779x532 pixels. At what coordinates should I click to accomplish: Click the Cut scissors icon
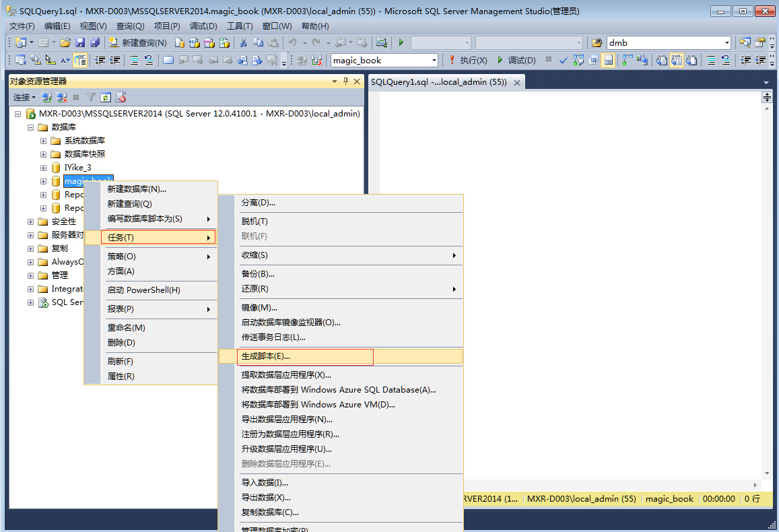coord(244,42)
